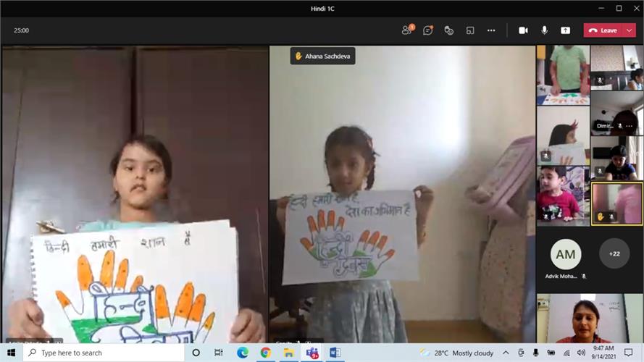The width and height of the screenshot is (644, 362).
Task: Toggle the meeting microphone mute
Action: click(545, 30)
